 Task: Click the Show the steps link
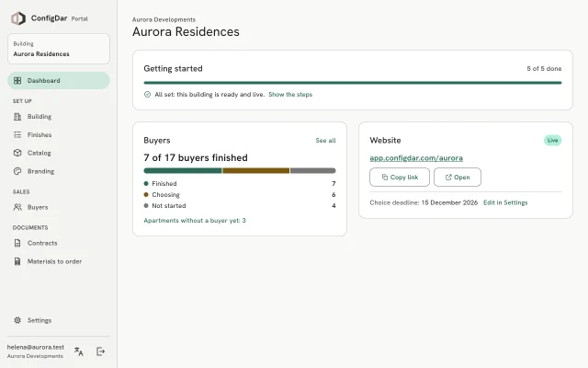tap(290, 94)
